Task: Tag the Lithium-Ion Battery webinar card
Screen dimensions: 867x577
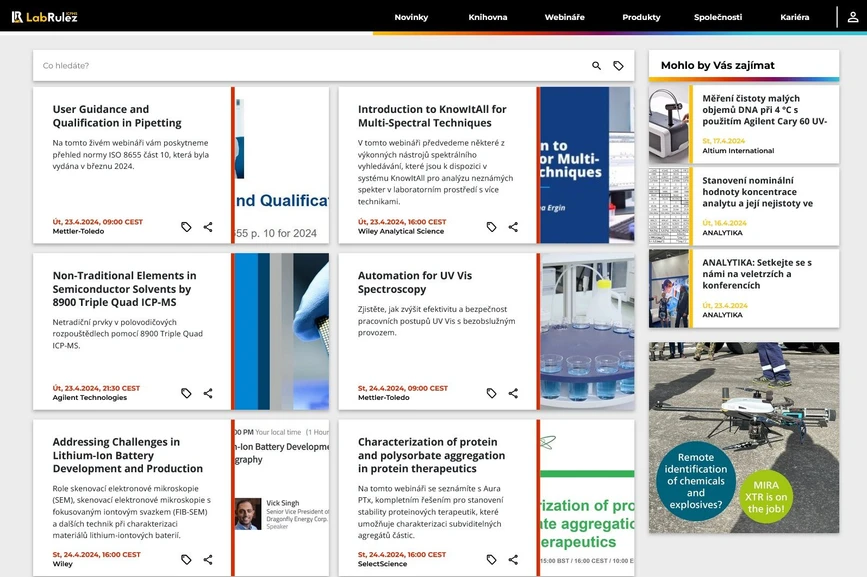Action: click(x=186, y=559)
